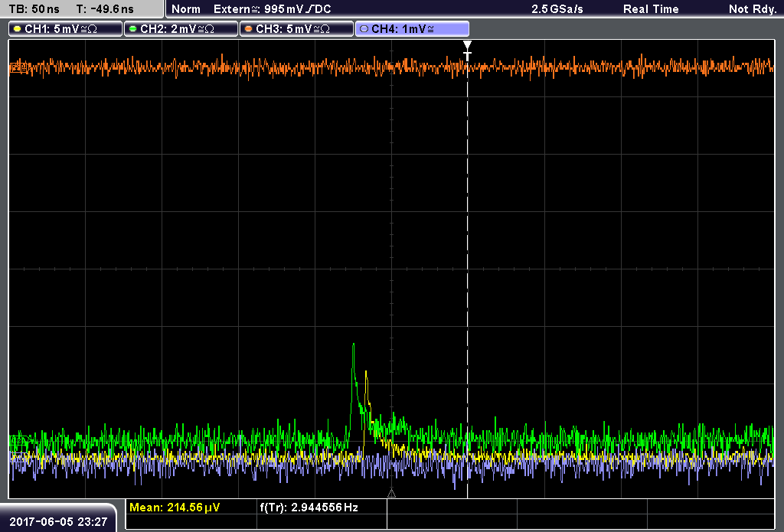This screenshot has height=532, width=784.
Task: Select the CH2: 2 mV channel tab
Action: tap(181, 29)
